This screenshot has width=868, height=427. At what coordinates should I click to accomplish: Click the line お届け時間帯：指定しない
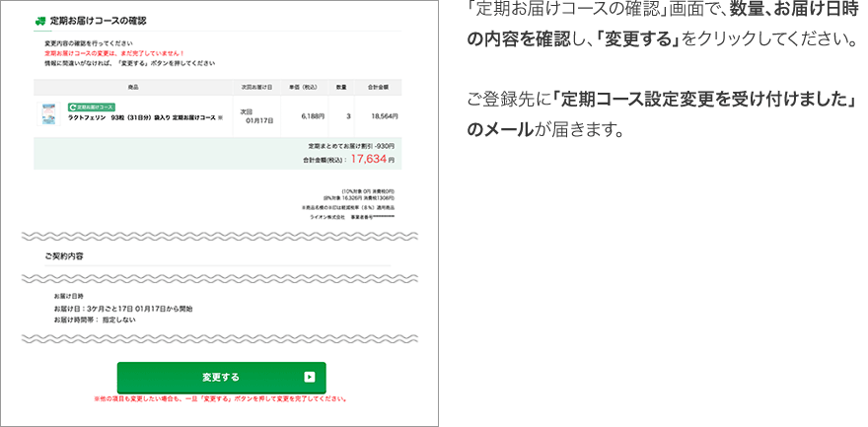coord(95,320)
